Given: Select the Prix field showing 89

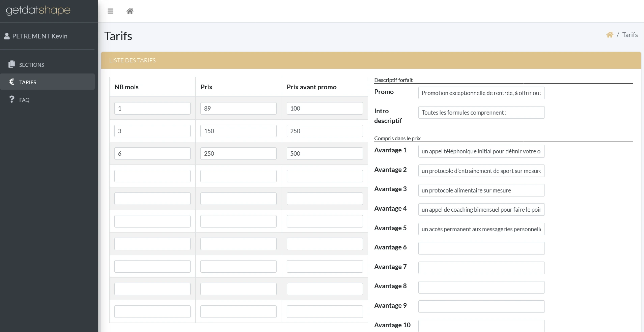Looking at the screenshot, I should pyautogui.click(x=238, y=109).
